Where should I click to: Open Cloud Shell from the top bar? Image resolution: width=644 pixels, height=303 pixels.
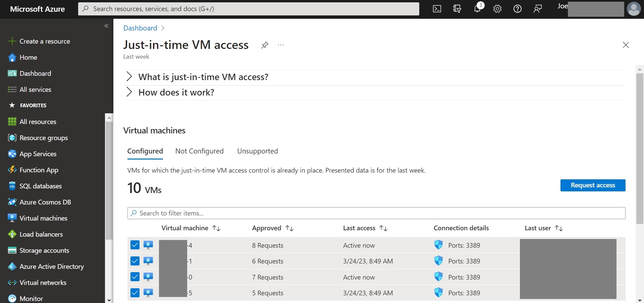[x=437, y=9]
